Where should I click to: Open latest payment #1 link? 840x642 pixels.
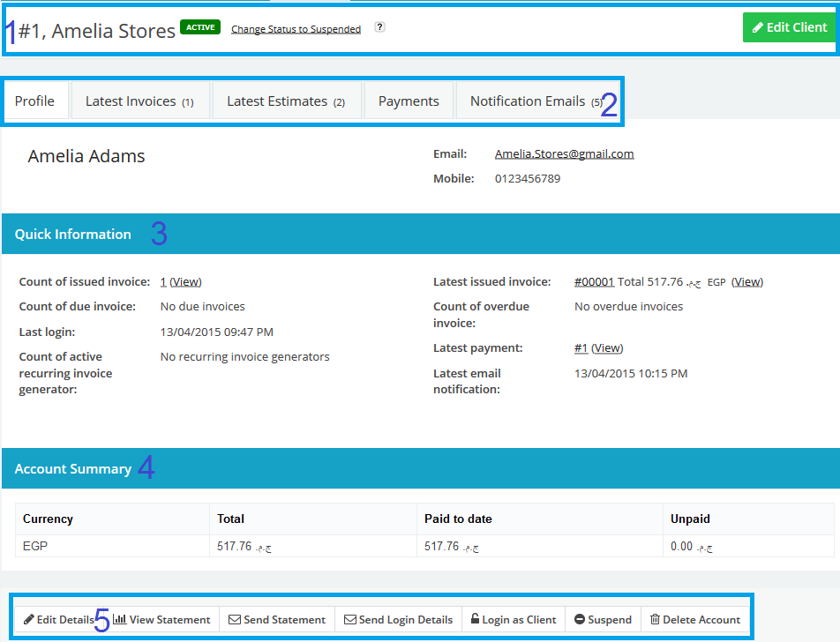581,348
